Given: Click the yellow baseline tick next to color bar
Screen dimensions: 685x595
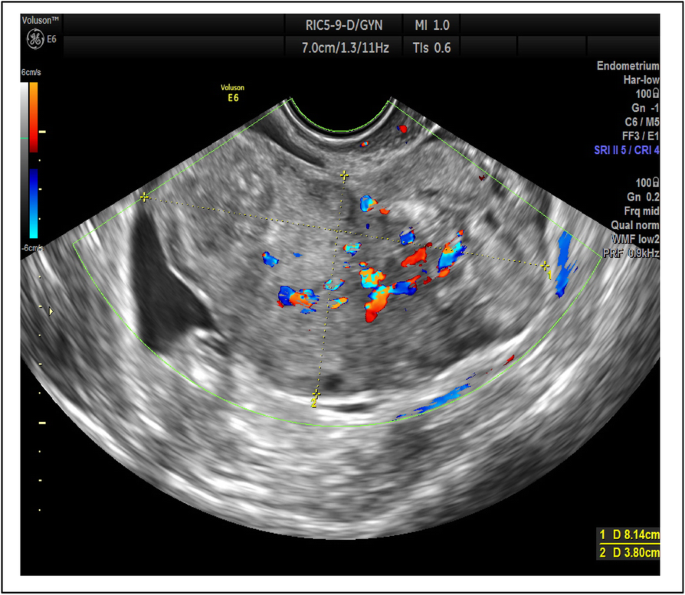Looking at the screenshot, I should coord(42,131).
